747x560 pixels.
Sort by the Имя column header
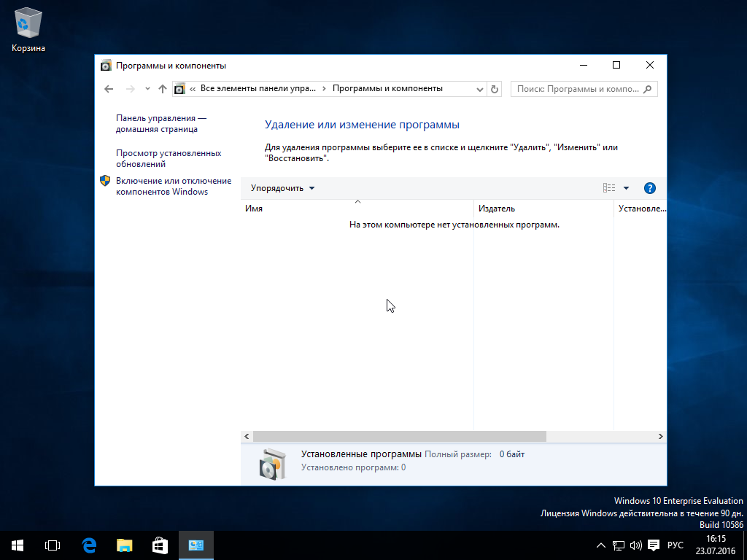coord(254,208)
